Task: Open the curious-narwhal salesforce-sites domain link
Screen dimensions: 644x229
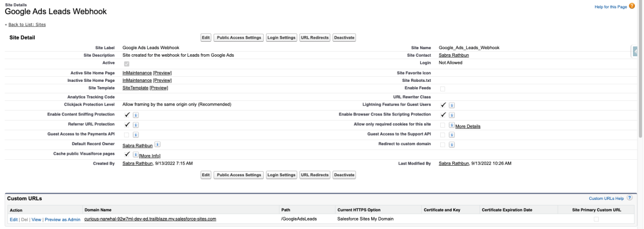Action: pos(150,219)
